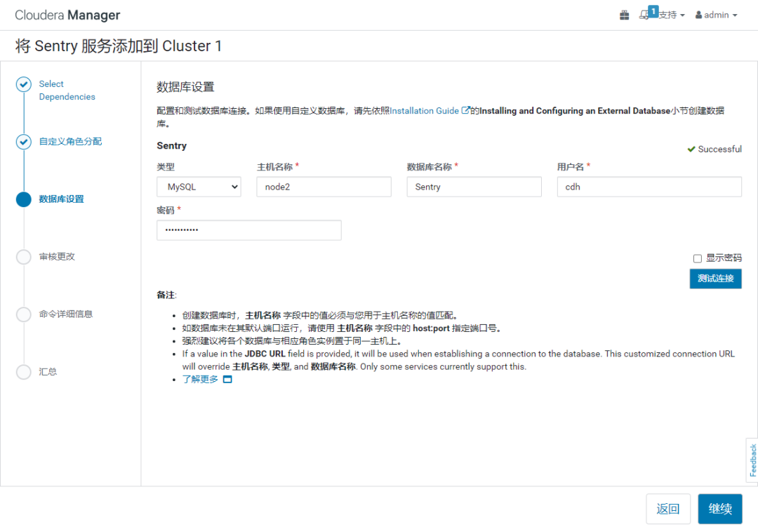Viewport: 758px width, 532px height.
Task: Click the Successful status text
Action: pyautogui.click(x=719, y=149)
